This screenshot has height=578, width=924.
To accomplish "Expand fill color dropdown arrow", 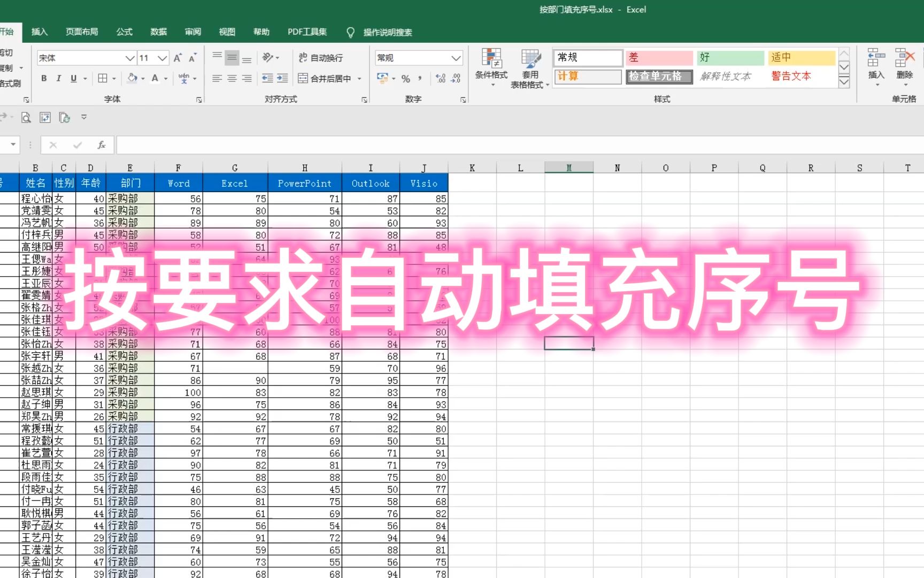I will click(x=143, y=79).
